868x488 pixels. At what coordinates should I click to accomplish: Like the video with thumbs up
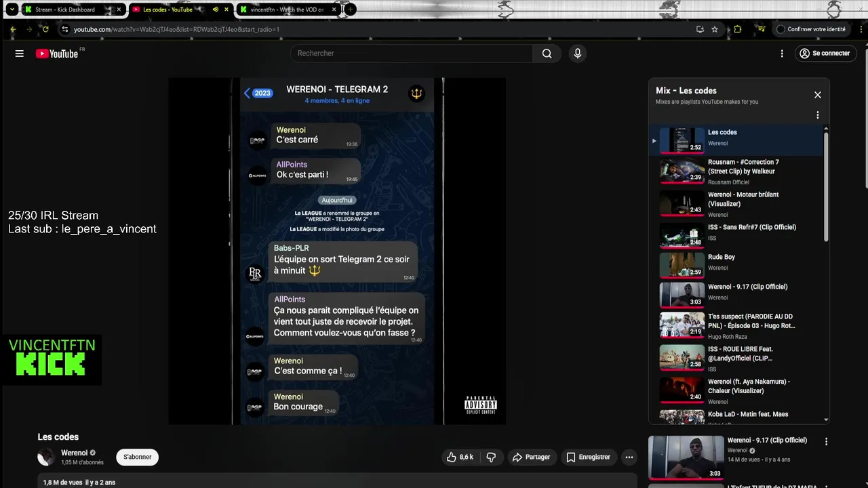point(459,457)
